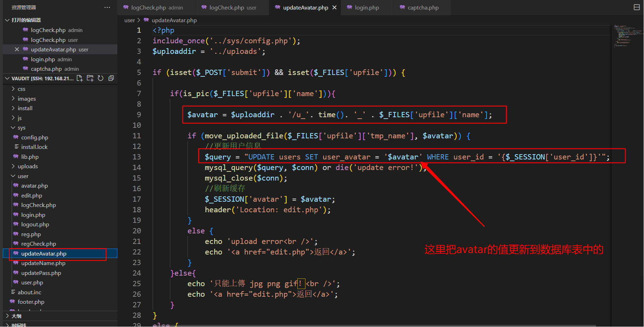This screenshot has height=327, width=644.
Task: Collapse all folders with the collapse icon
Action: click(x=111, y=78)
